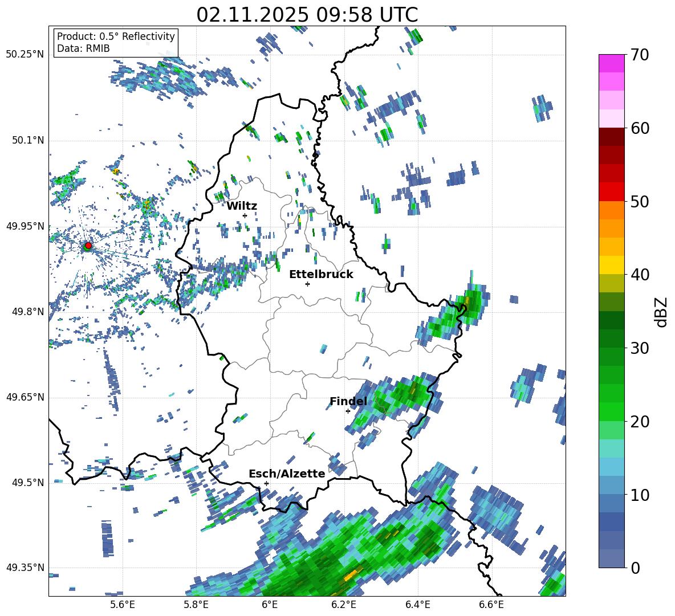Click the Esch/Alzette cross marker
The image size is (675, 616).
(266, 483)
